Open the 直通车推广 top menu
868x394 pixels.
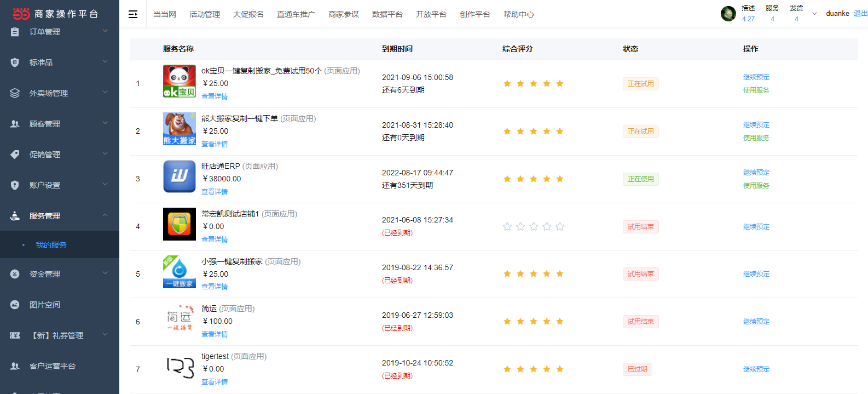coord(296,14)
